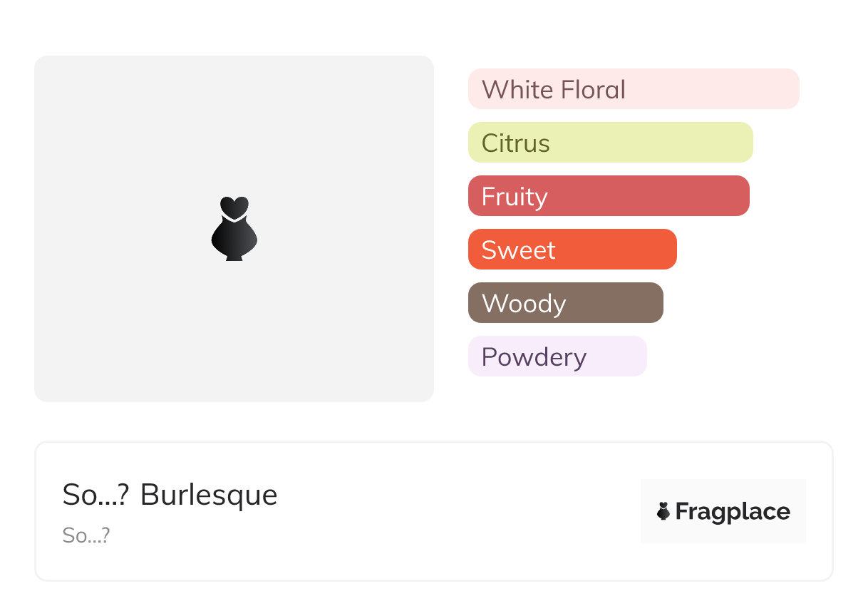
Task: Click the small Fragplace bottle logo icon
Action: click(663, 511)
